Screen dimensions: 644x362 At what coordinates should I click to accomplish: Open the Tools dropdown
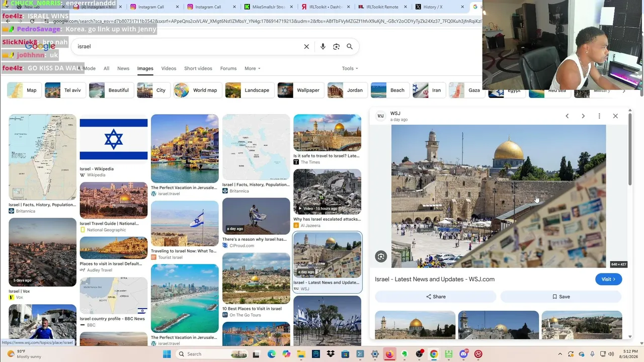point(350,68)
